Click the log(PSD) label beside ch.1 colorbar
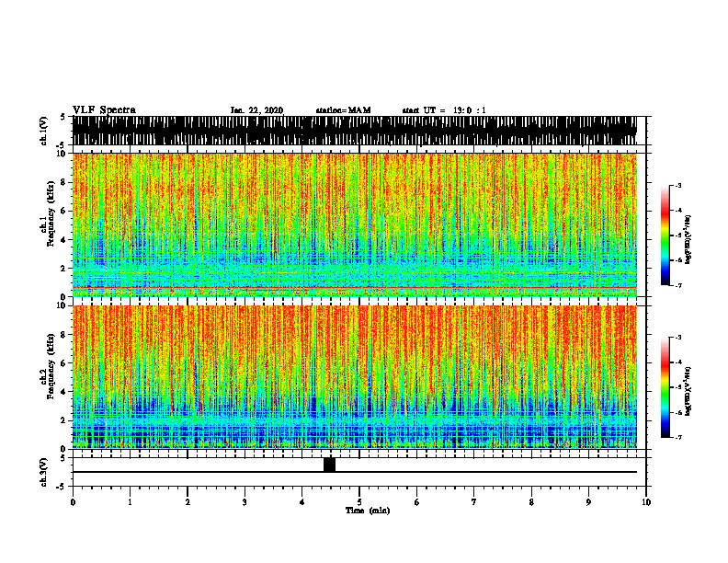728x563 pixels. pos(688,240)
